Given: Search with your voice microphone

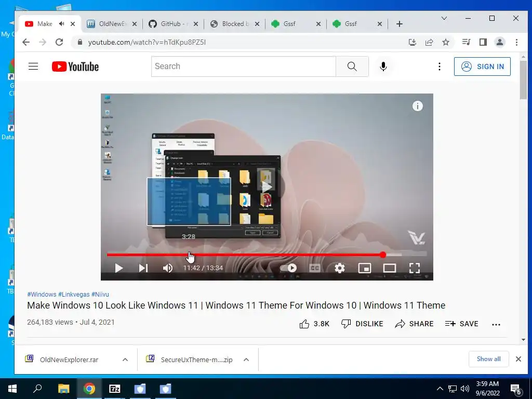Looking at the screenshot, I should [383, 66].
